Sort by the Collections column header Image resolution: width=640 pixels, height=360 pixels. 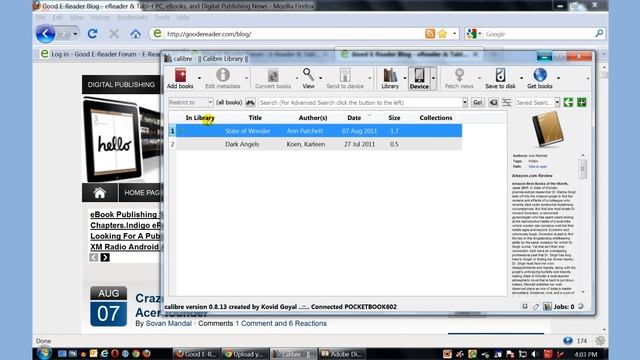point(436,118)
